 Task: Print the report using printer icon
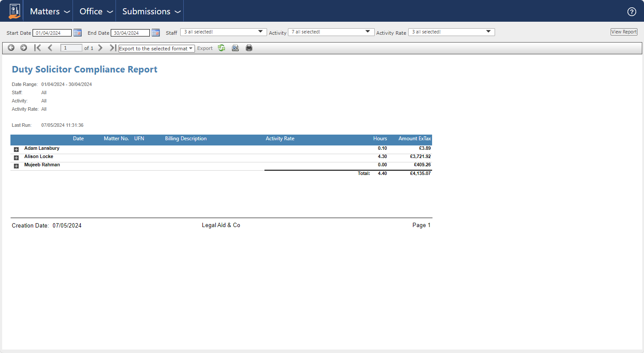(x=249, y=48)
